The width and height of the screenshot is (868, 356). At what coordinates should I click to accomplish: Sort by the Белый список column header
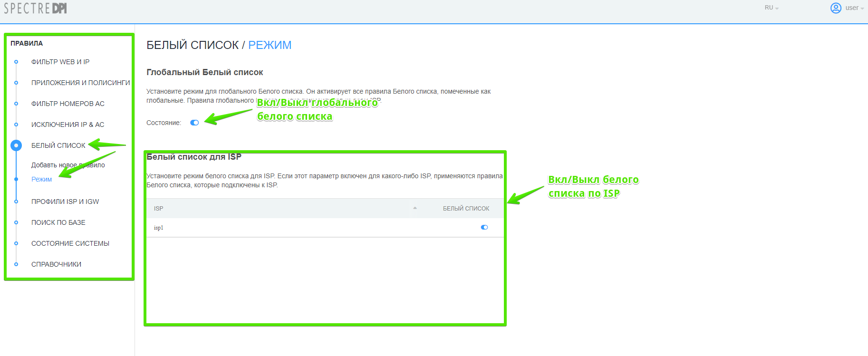(466, 209)
